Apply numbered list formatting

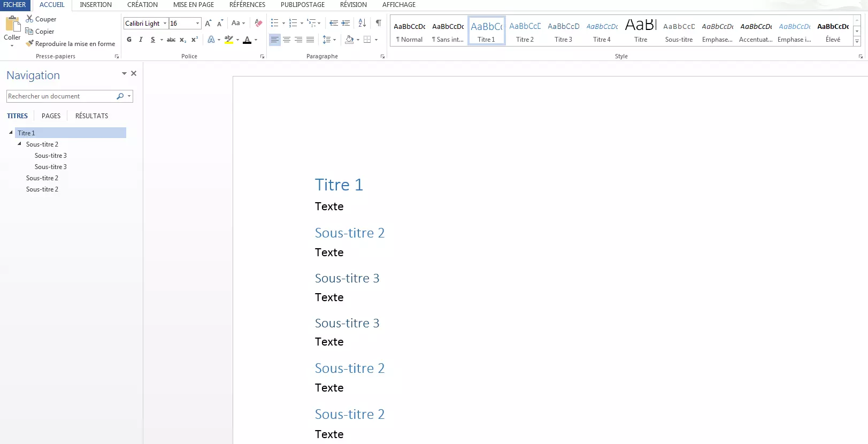tap(293, 23)
